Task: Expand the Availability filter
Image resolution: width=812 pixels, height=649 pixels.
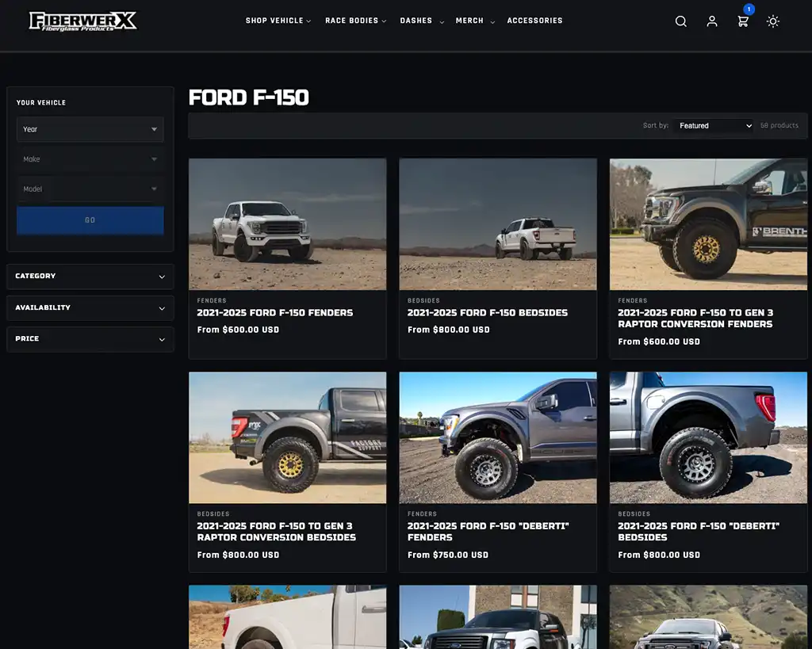Action: pos(90,308)
